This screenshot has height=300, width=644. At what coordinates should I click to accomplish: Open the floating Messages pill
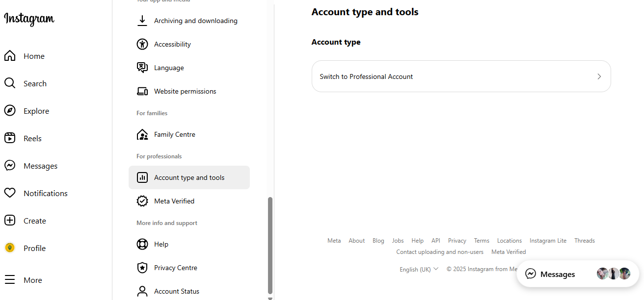pos(578,274)
